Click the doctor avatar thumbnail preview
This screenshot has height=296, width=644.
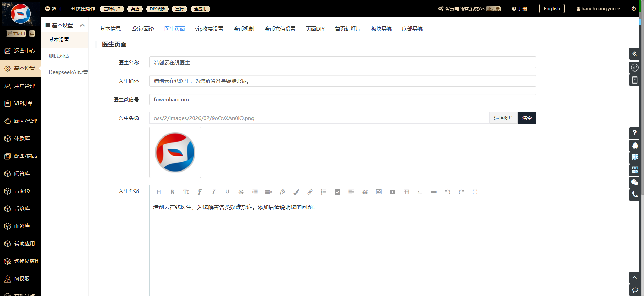[175, 152]
